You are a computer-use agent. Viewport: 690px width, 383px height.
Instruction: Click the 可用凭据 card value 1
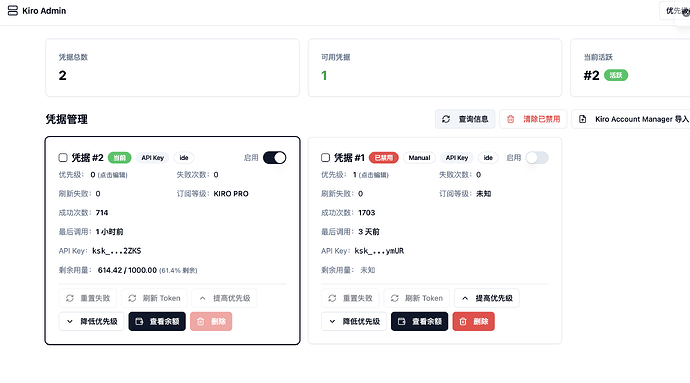324,76
